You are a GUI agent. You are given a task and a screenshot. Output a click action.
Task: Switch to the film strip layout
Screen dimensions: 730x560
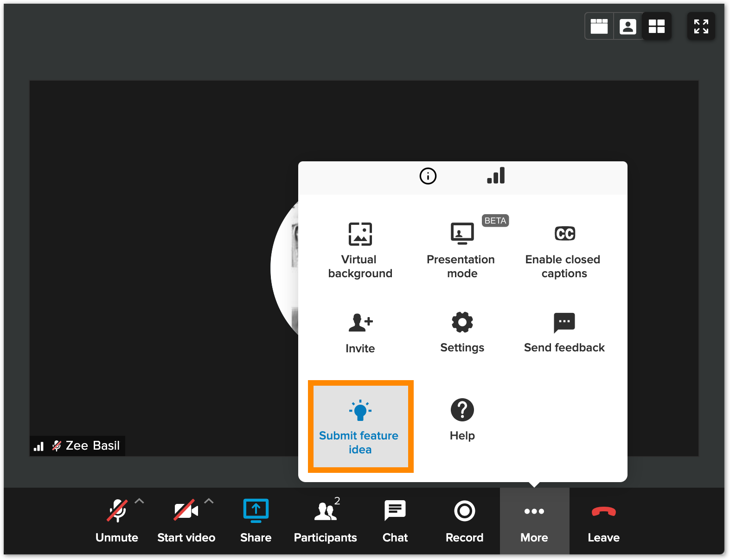coord(599,26)
